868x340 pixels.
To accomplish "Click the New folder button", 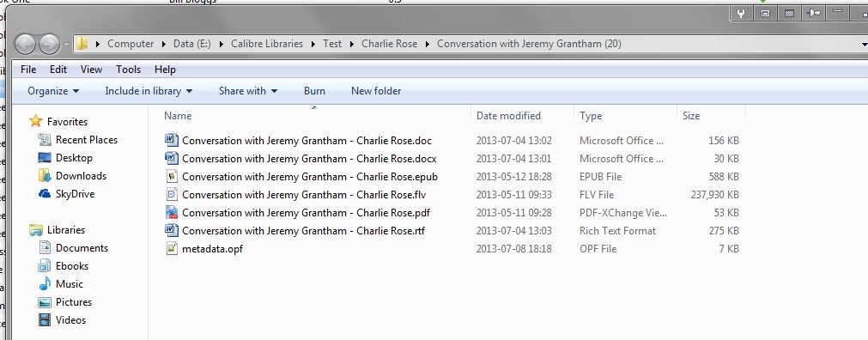I will pos(376,91).
